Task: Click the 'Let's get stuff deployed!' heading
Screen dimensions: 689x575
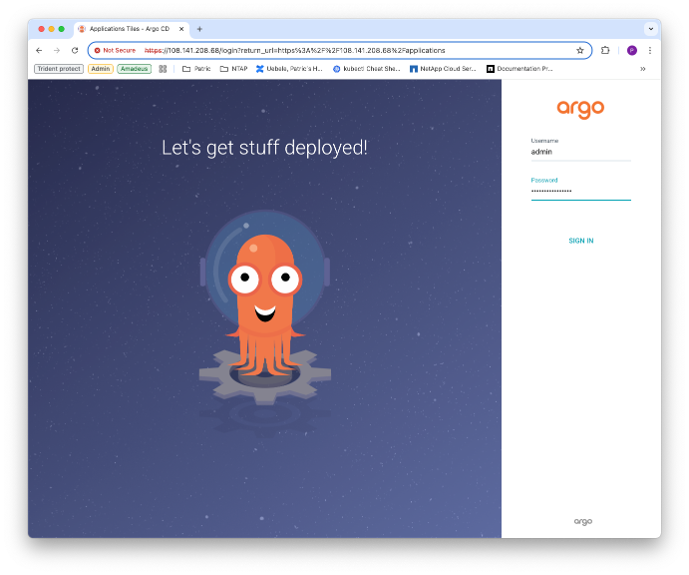Action: (x=265, y=148)
